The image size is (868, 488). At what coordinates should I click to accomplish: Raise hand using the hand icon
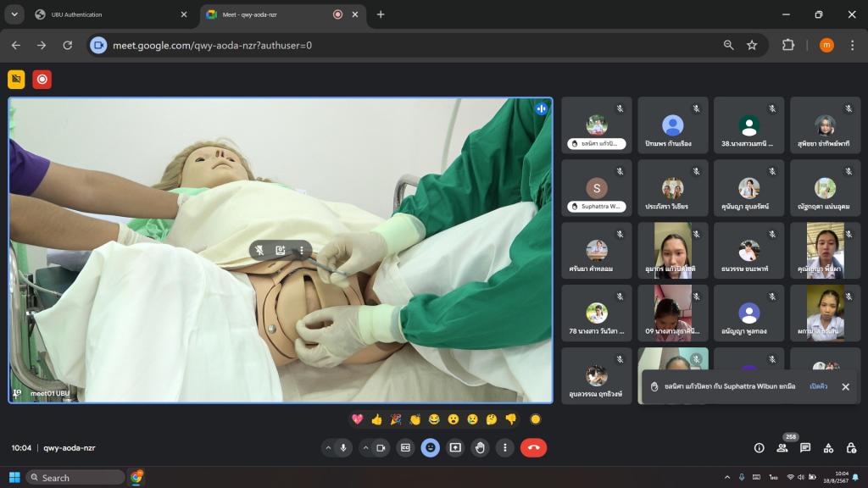click(480, 448)
